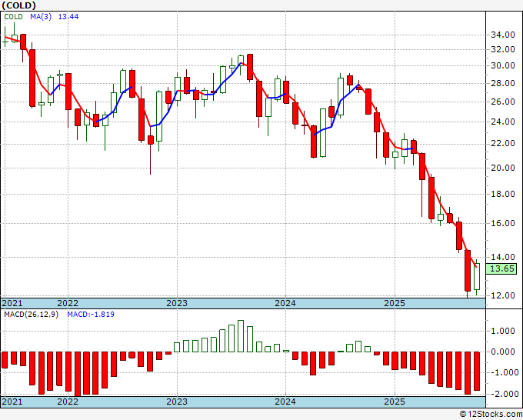
Task: Click 2023 on the price chart time axis
Action: pos(177,303)
